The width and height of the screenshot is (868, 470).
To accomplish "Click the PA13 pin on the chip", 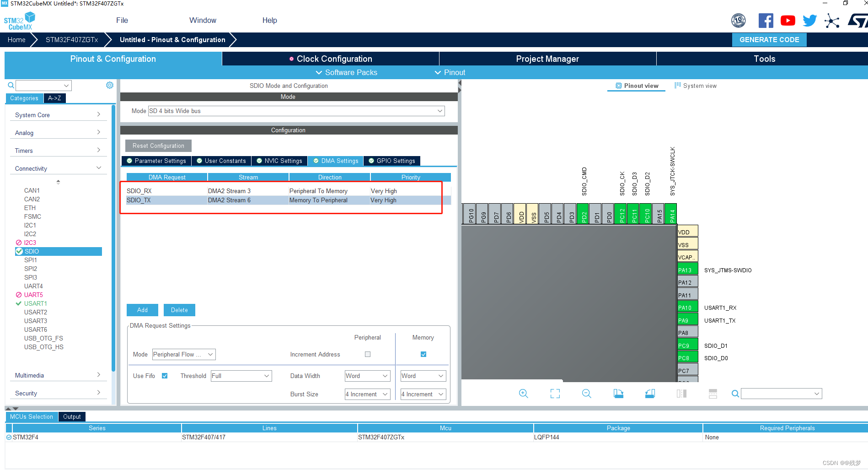I will [687, 270].
